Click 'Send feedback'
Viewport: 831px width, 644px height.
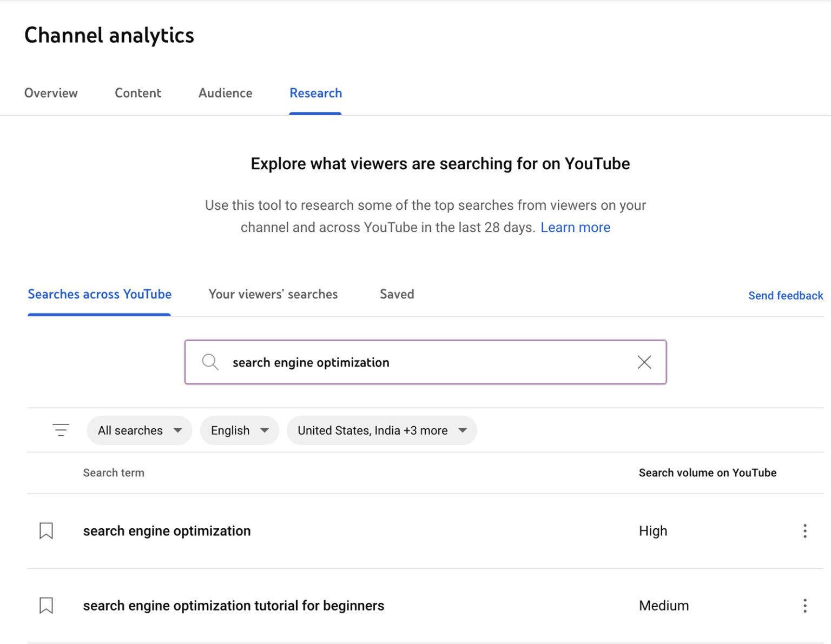(786, 295)
